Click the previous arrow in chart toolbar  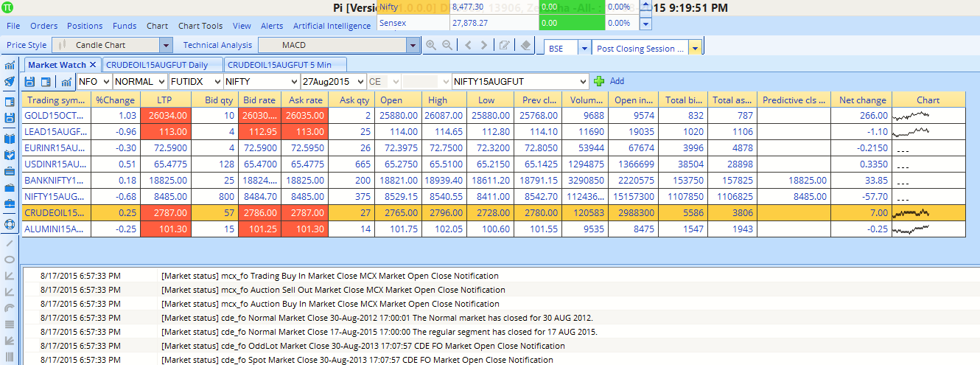(x=468, y=45)
